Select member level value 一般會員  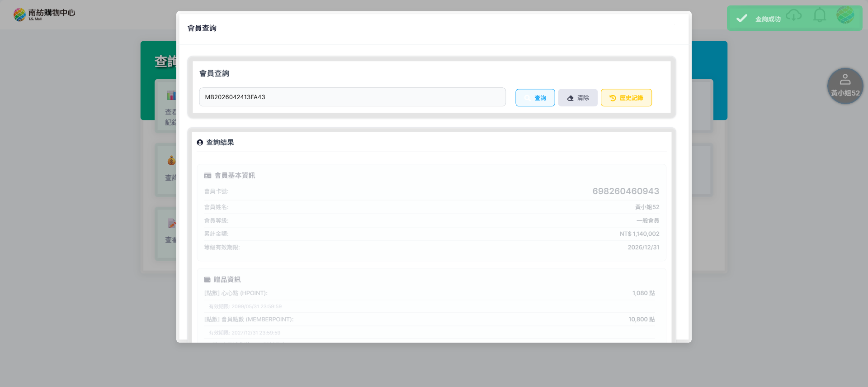coord(648,221)
